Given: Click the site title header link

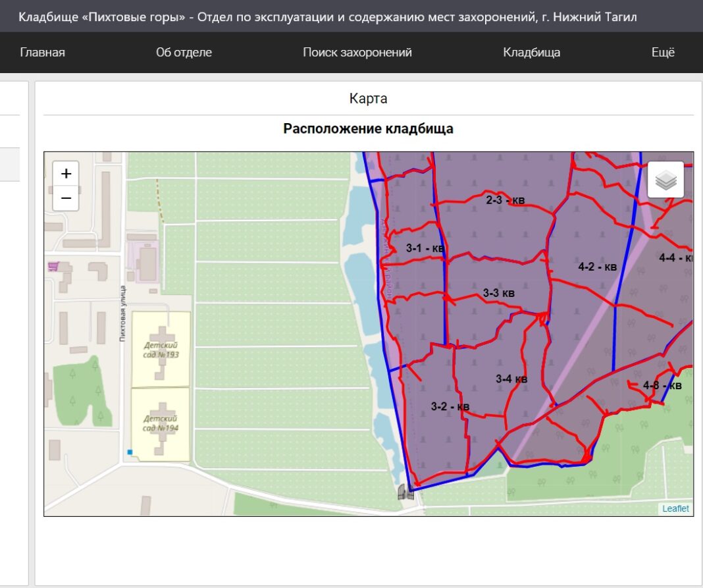Looking at the screenshot, I should (x=327, y=16).
